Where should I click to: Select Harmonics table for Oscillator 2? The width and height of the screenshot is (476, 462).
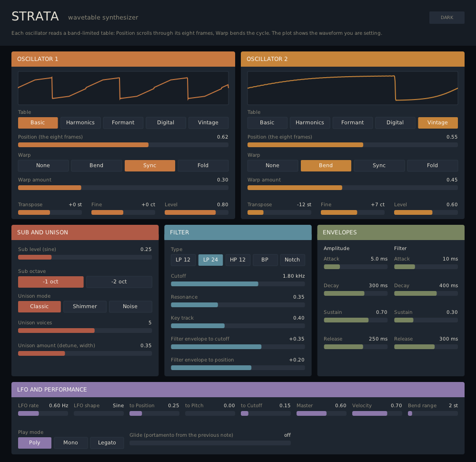coord(310,123)
